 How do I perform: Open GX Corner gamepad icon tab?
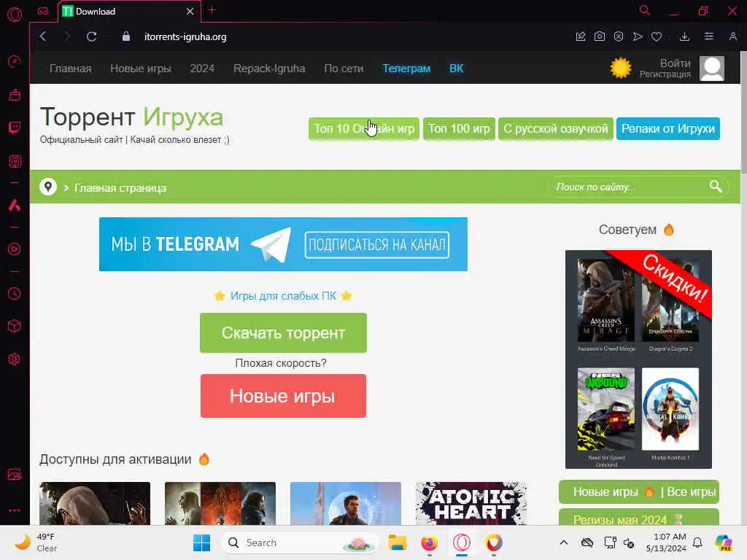coord(43,11)
